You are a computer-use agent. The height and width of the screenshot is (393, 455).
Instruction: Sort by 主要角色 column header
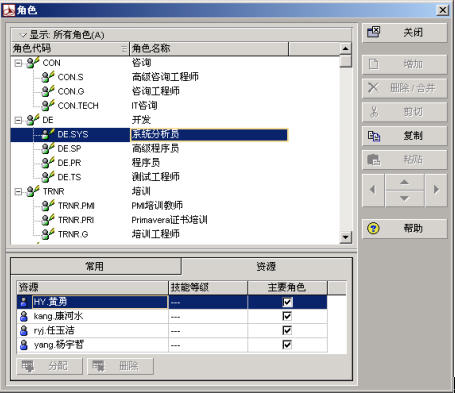[x=287, y=287]
